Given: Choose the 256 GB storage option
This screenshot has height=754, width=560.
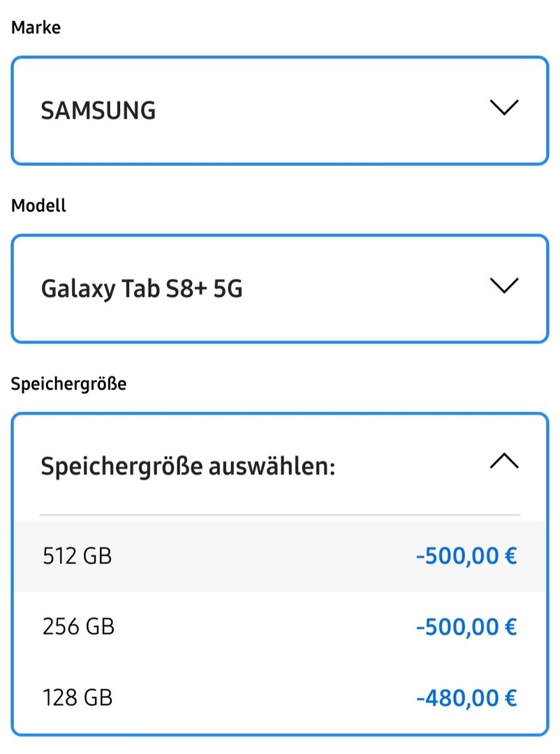Looking at the screenshot, I should coord(78,627).
